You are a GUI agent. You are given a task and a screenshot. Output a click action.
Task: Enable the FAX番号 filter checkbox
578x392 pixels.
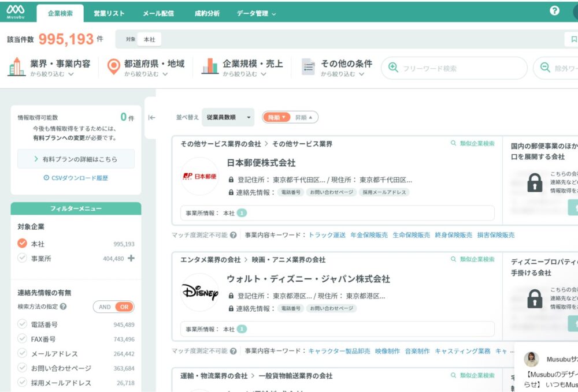click(22, 339)
